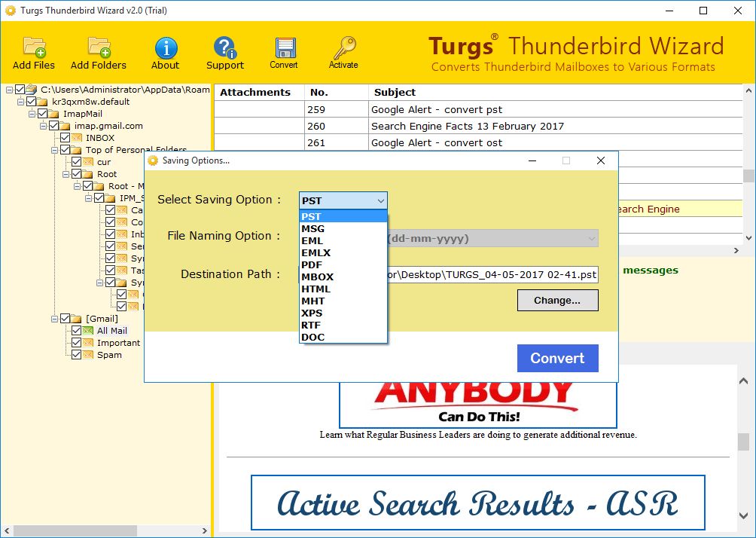Pick HTML from the saving format list
Screen dimensions: 756x538
tap(343, 289)
